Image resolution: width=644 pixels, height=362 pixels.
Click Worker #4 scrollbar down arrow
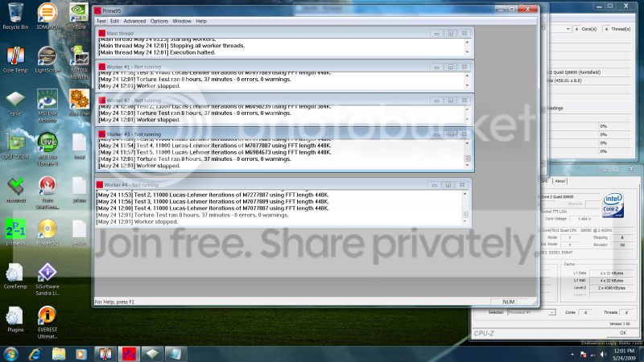point(464,222)
